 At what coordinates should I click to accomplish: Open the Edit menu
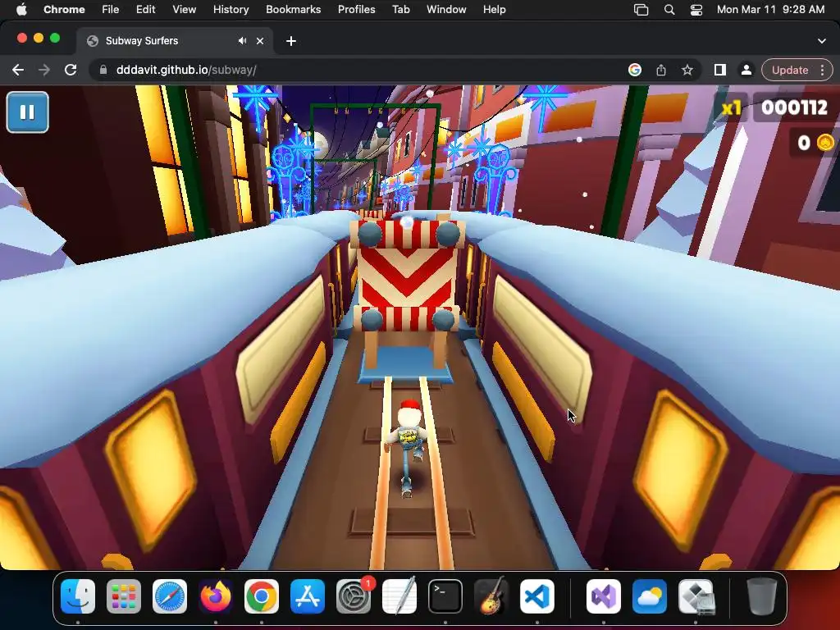[145, 9]
